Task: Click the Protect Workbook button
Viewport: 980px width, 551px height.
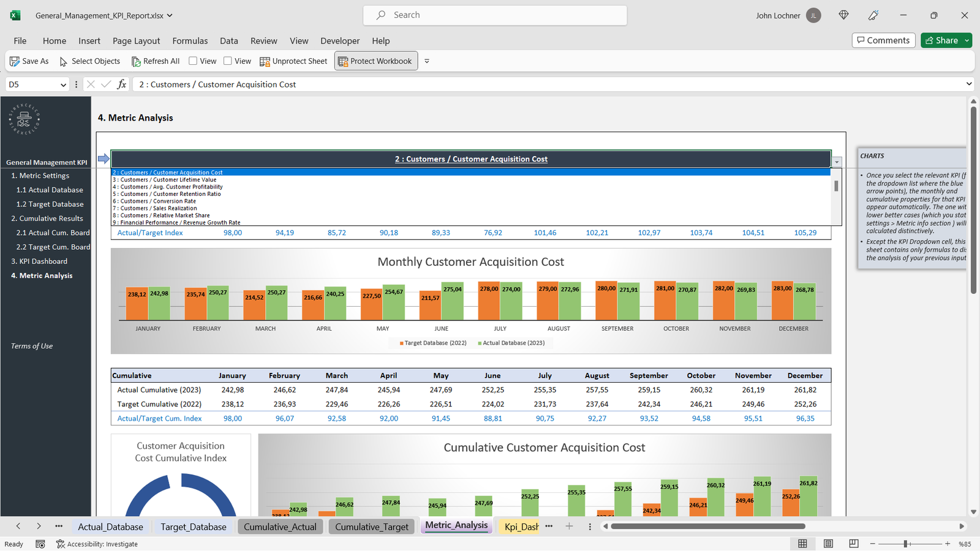Action: click(x=375, y=61)
